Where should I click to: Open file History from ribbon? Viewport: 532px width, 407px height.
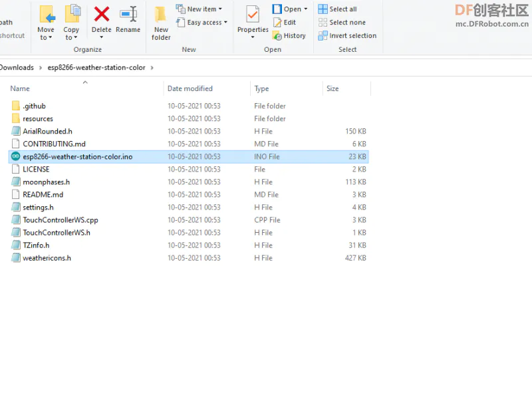pos(289,36)
